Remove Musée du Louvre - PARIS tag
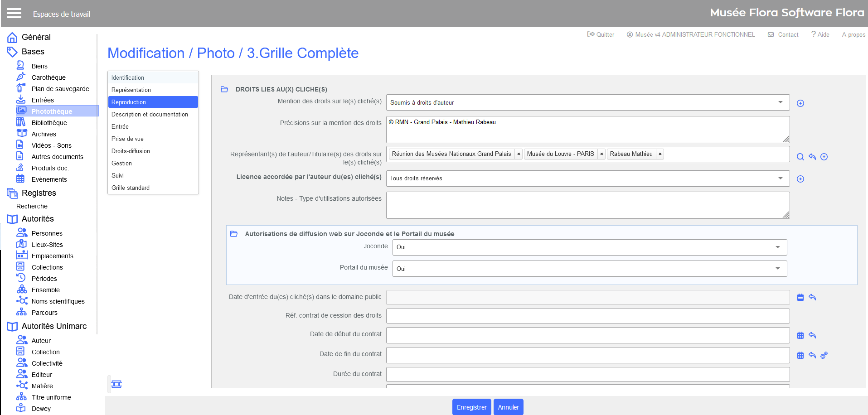 [x=601, y=154]
